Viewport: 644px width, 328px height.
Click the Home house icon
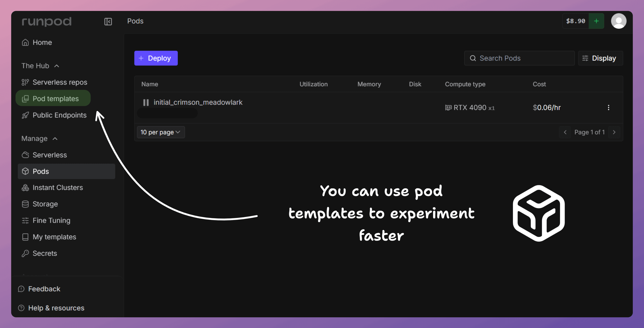tap(25, 42)
